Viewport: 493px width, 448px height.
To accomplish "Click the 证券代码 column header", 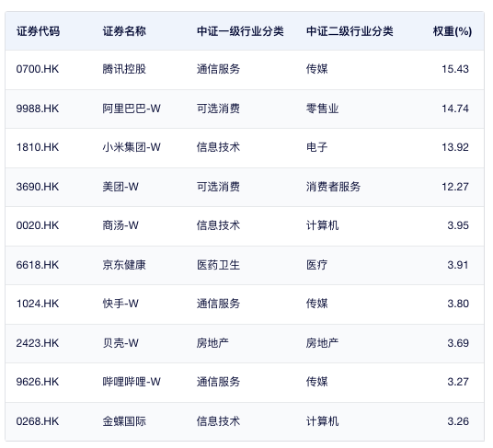I will click(38, 31).
